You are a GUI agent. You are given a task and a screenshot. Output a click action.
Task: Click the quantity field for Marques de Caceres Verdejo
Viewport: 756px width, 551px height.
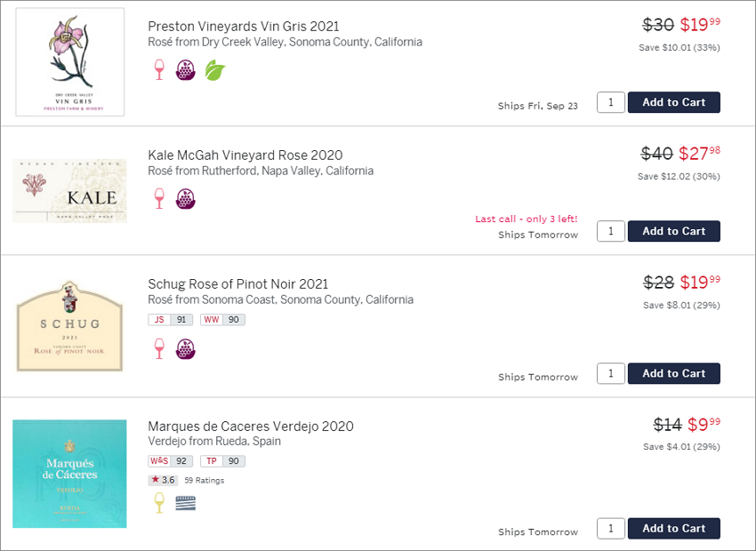(611, 529)
